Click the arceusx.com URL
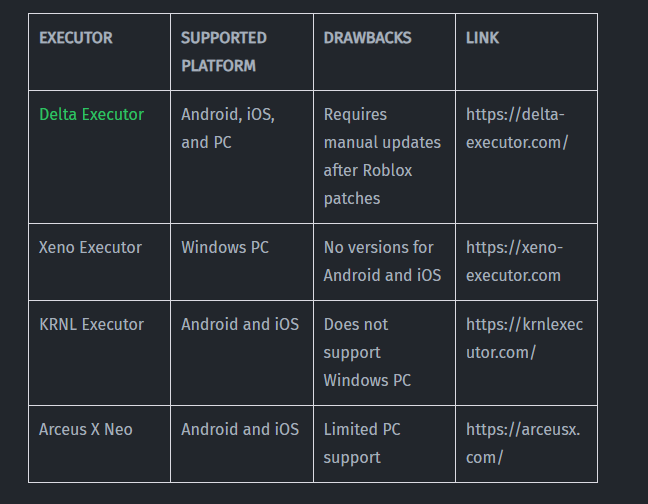Viewport: 648px width, 504px height. coord(522,443)
